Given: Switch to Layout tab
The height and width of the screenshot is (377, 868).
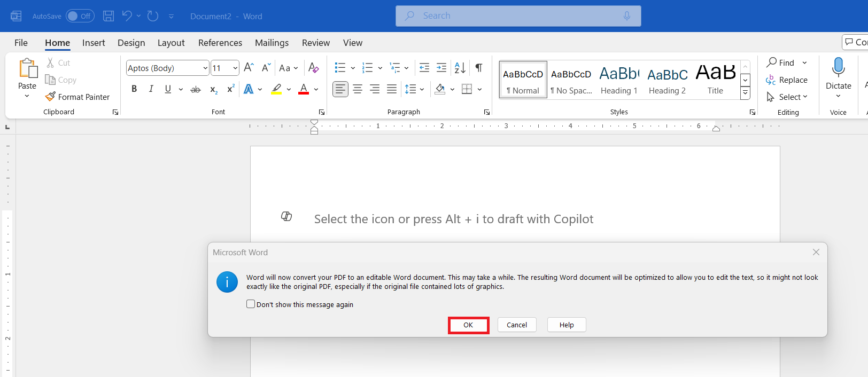Looking at the screenshot, I should click(171, 43).
